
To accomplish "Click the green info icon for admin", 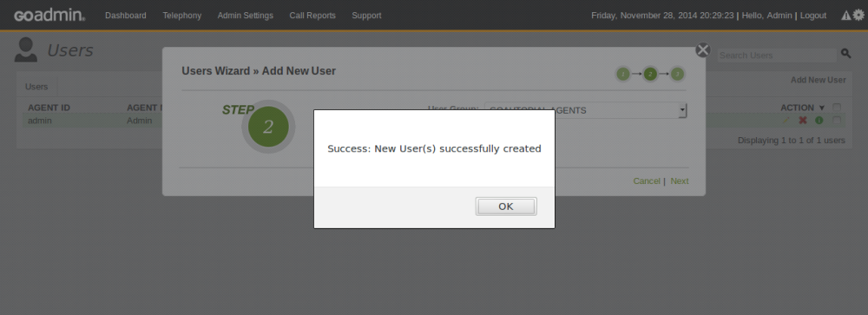I will tap(819, 120).
